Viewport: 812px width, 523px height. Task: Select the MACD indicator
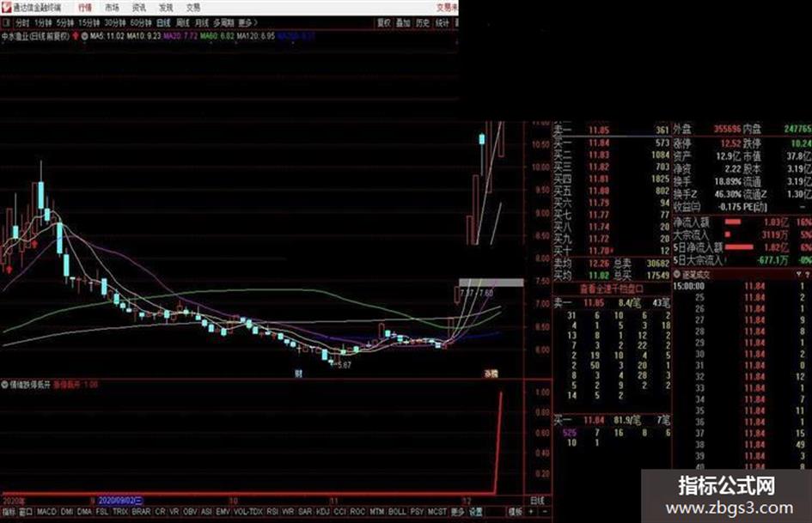coord(46,512)
